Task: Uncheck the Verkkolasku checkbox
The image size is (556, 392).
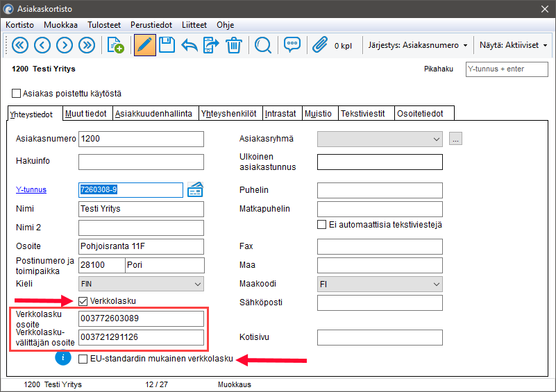Action: pyautogui.click(x=83, y=301)
